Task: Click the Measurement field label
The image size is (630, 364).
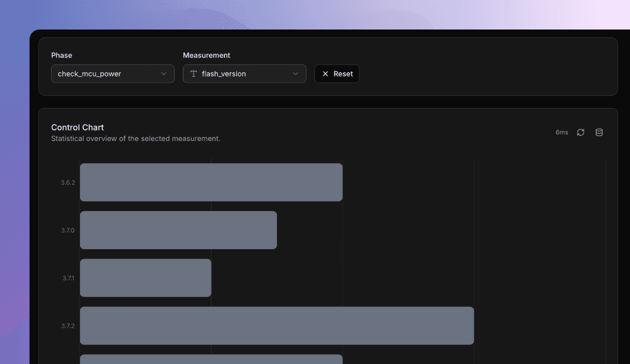Action: click(206, 56)
